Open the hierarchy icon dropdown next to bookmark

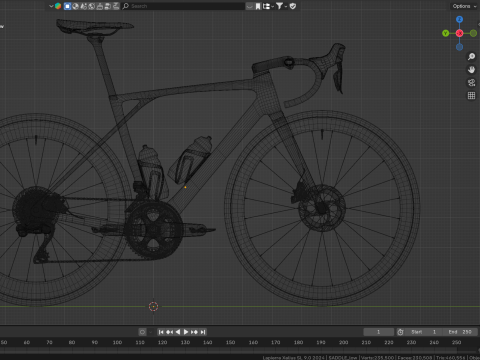pyautogui.click(x=268, y=6)
